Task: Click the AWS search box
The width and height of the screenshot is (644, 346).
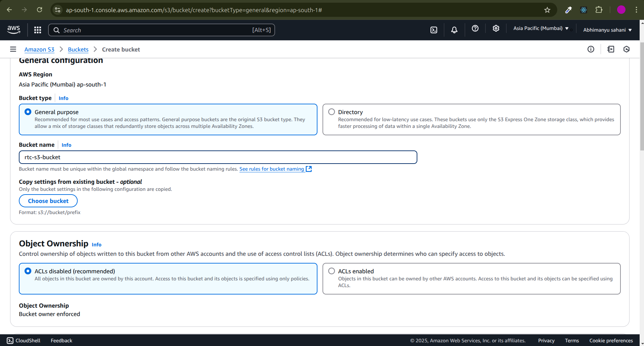Action: 161,30
